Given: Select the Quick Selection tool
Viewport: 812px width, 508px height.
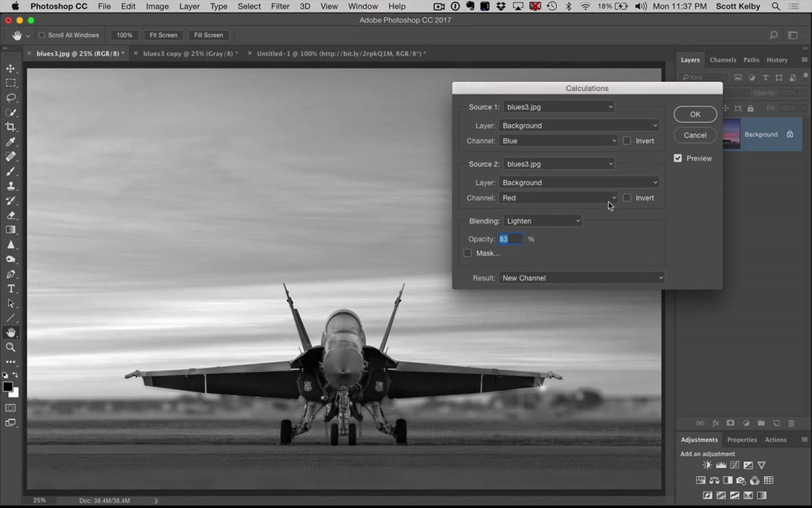Looking at the screenshot, I should (x=11, y=112).
